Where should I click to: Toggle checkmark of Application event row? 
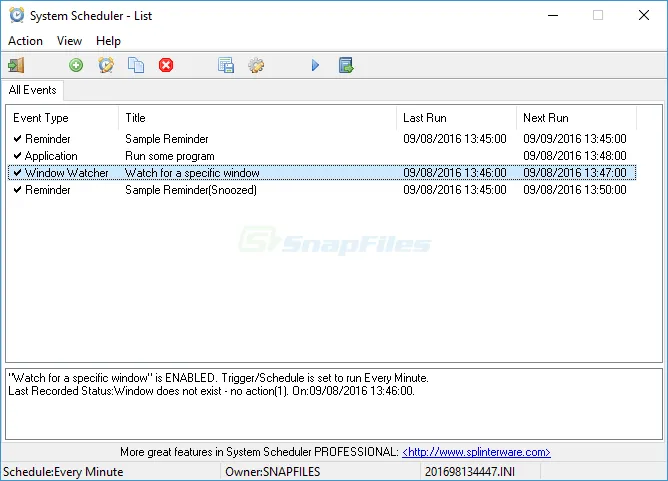click(17, 156)
